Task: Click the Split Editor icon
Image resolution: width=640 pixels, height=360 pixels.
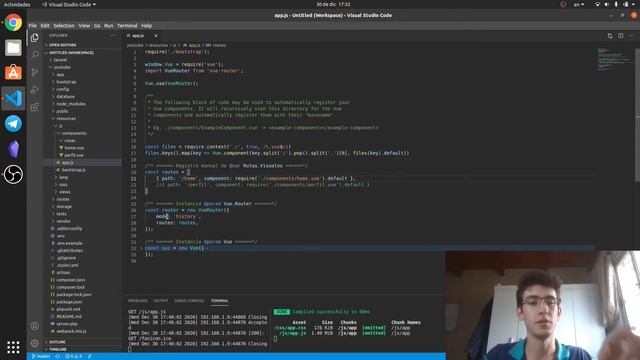Action: coord(620,36)
